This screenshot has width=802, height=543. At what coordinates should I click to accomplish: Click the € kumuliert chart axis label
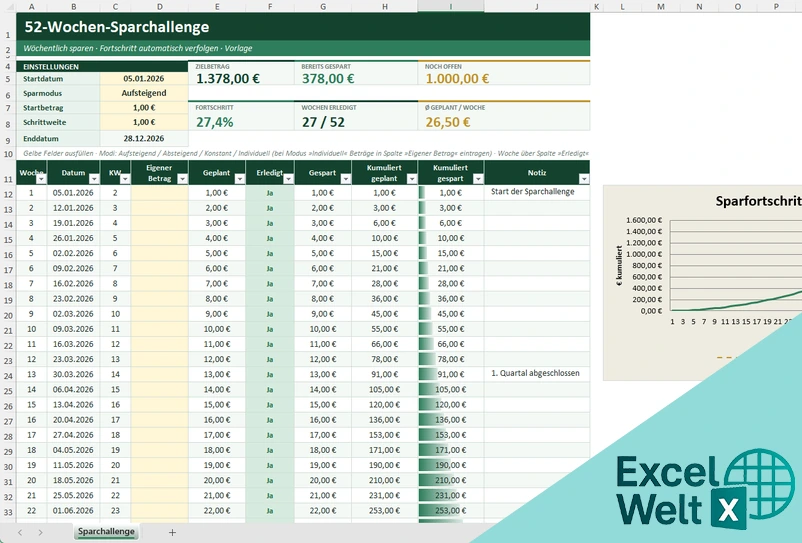pos(619,265)
